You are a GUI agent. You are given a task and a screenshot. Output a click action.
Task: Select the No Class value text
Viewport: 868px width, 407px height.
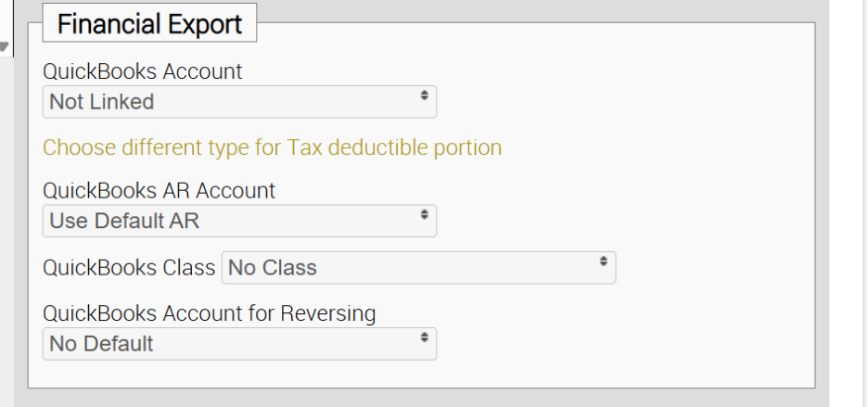[273, 268]
